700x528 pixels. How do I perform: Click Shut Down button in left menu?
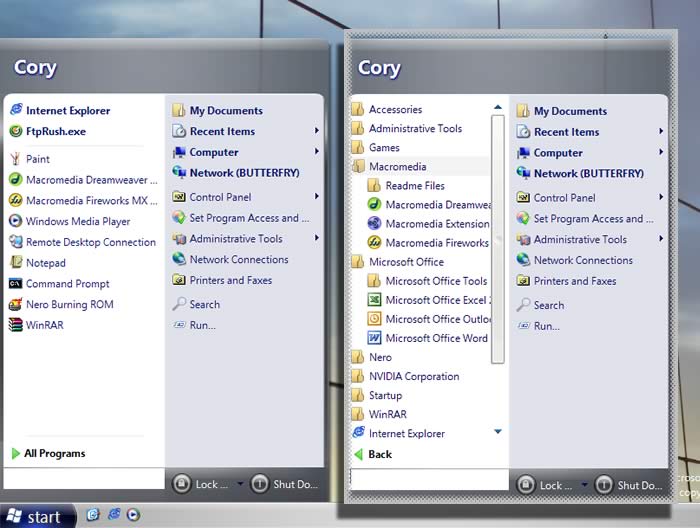[x=284, y=484]
